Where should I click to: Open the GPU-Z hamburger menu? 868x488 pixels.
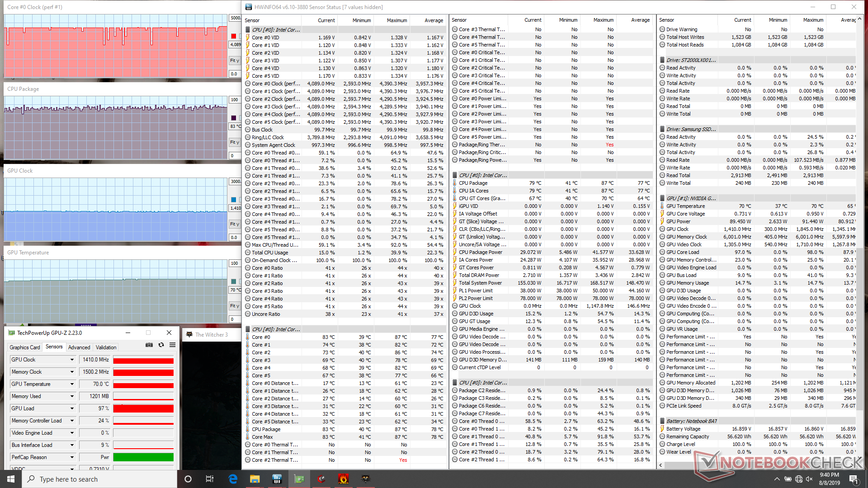172,345
